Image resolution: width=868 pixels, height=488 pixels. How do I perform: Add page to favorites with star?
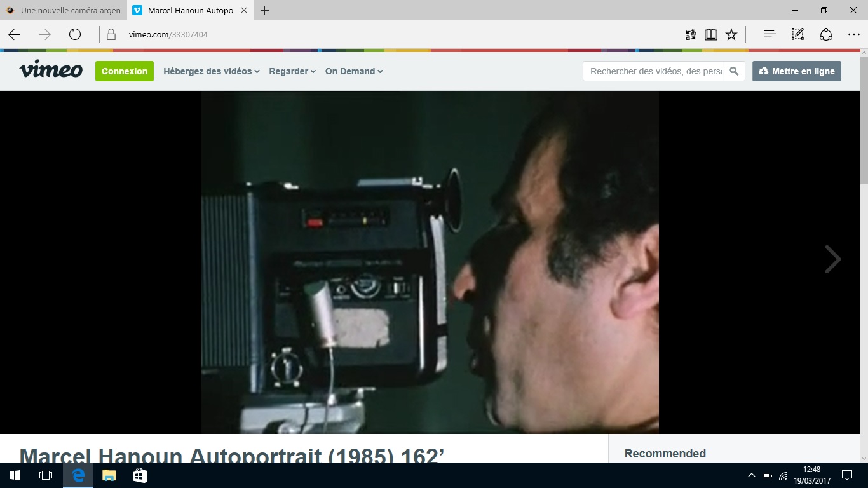731,34
